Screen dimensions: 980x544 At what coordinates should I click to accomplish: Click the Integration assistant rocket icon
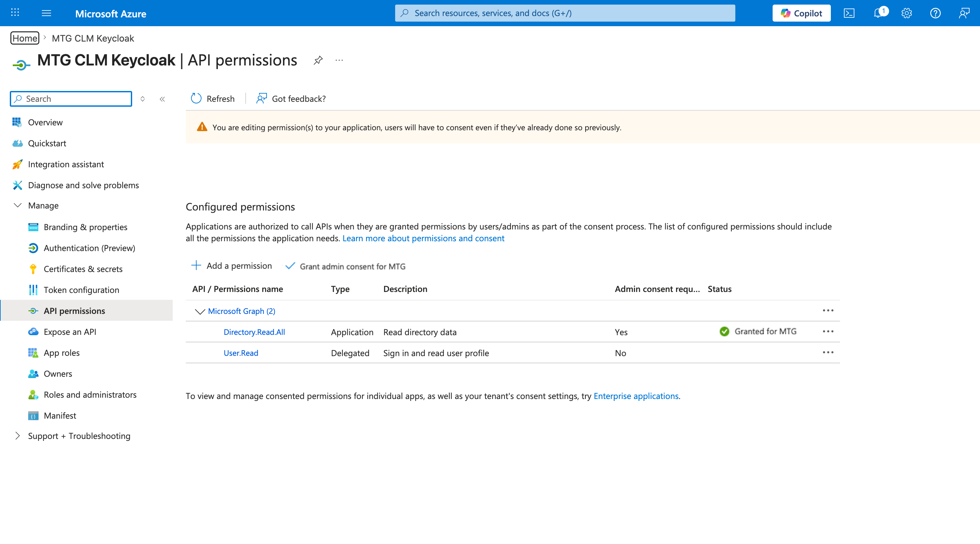17,164
